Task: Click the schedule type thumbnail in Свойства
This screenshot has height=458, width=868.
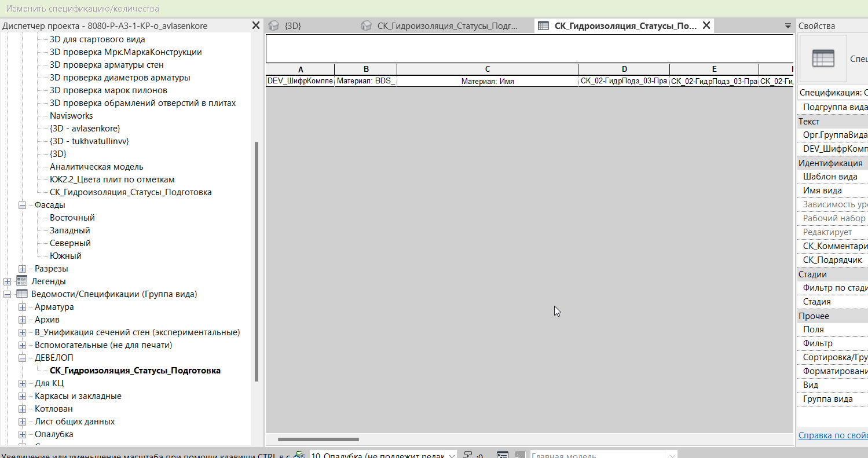Action: click(x=823, y=58)
